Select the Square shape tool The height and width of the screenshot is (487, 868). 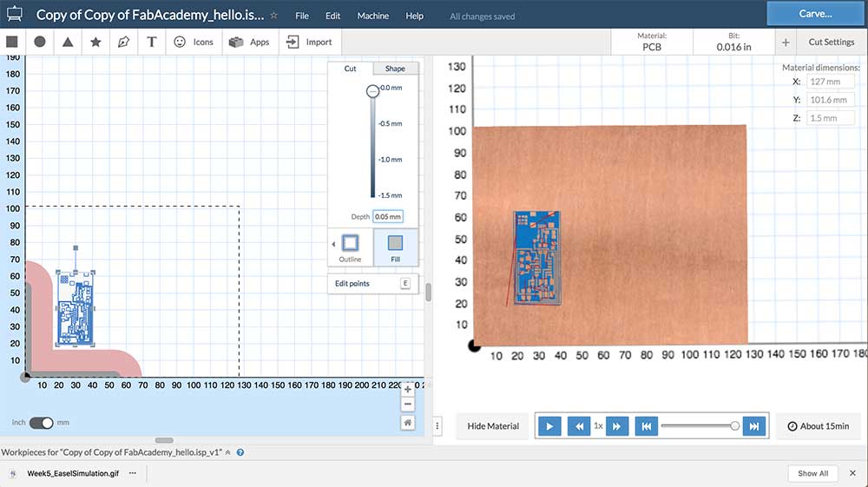(12, 42)
